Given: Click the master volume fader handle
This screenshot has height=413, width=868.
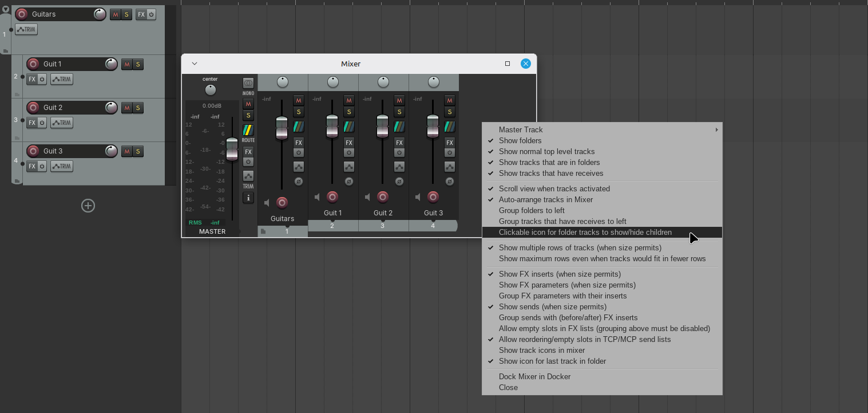Looking at the screenshot, I should click(232, 149).
